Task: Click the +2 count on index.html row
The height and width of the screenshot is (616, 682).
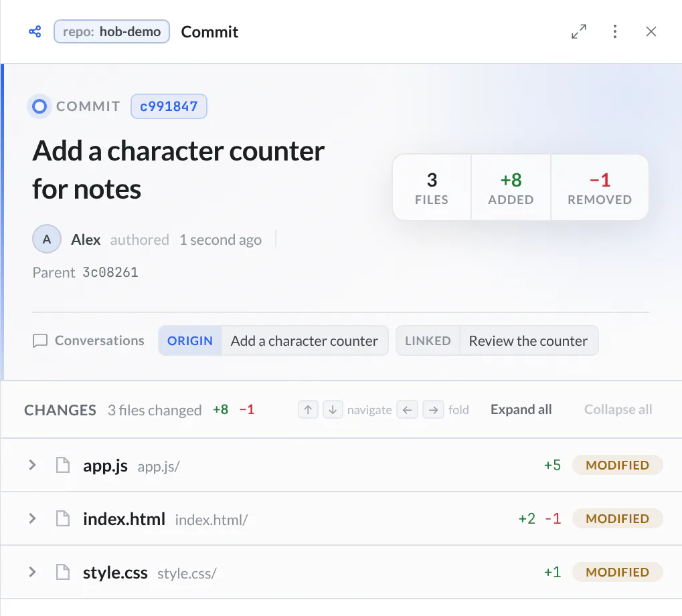Action: [x=527, y=518]
